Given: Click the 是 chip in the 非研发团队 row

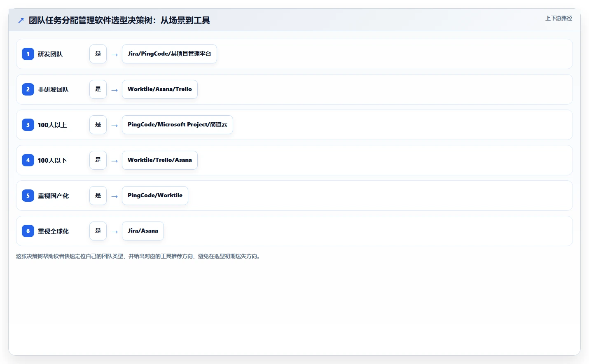Looking at the screenshot, I should coord(98,89).
